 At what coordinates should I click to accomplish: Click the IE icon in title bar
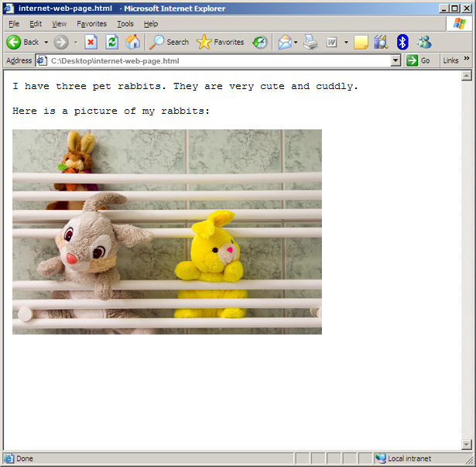(x=9, y=9)
